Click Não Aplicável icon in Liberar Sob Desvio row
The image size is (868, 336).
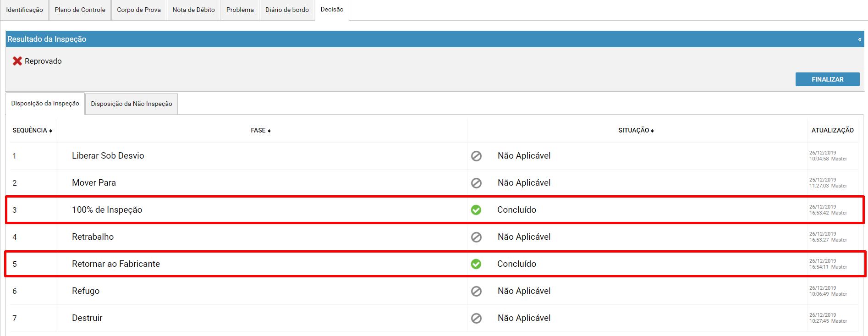tap(476, 156)
